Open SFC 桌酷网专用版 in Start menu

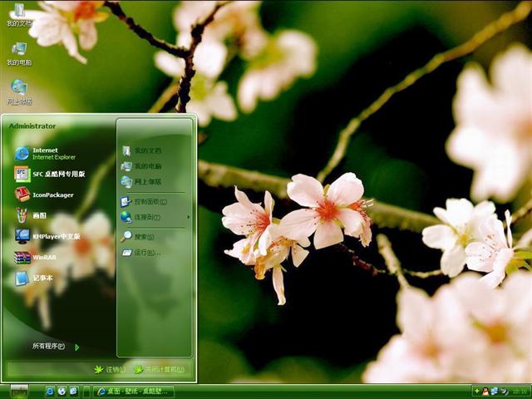[x=50, y=174]
